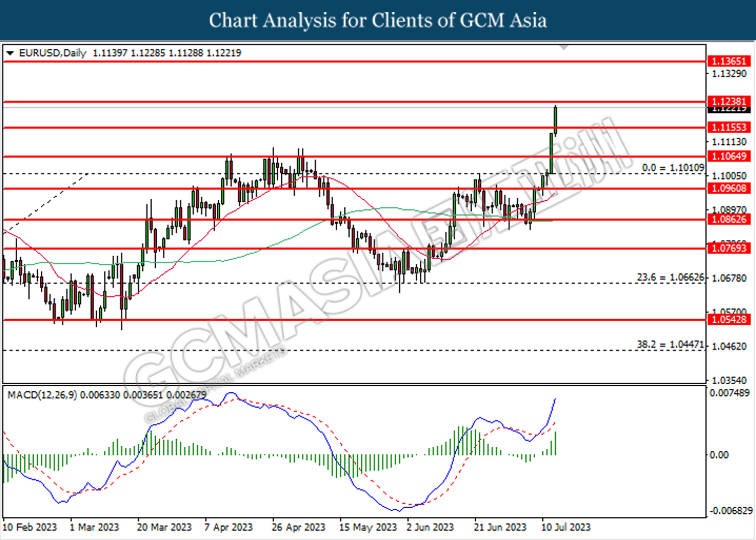This screenshot has height=540, width=756.
Task: Click the Fibonacci label 0.0 = 1.10109
Action: pos(673,167)
